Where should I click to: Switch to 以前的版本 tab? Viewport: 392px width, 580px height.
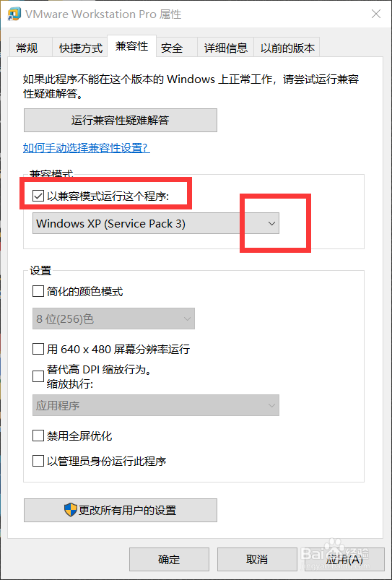tap(287, 48)
